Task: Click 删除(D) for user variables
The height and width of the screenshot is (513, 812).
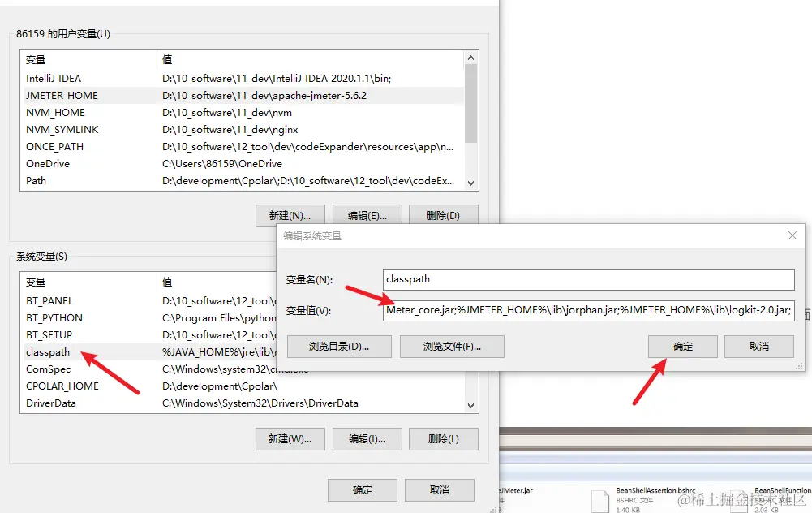Action: tap(443, 216)
